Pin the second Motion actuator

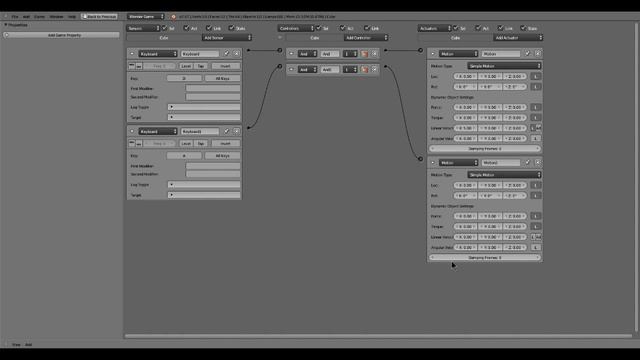coord(528,162)
